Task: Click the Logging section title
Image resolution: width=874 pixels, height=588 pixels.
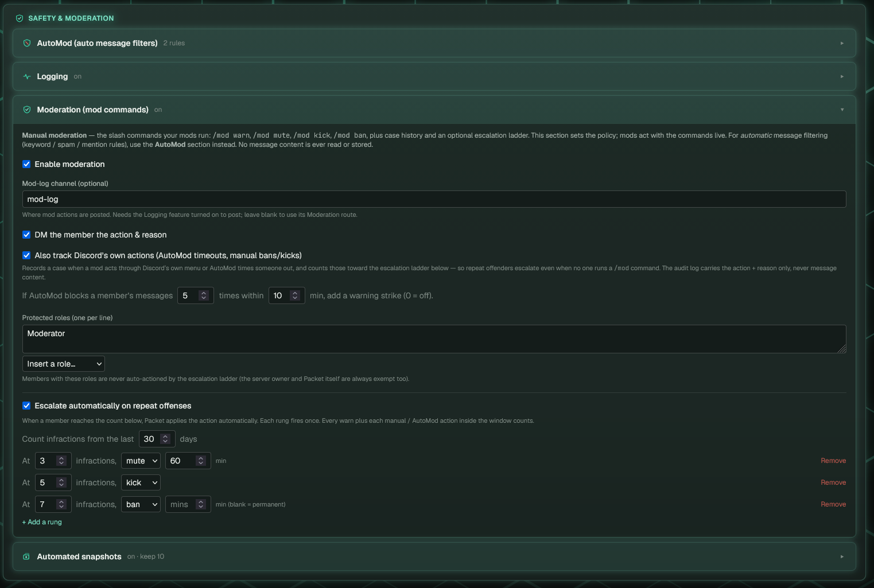Action: pyautogui.click(x=52, y=76)
